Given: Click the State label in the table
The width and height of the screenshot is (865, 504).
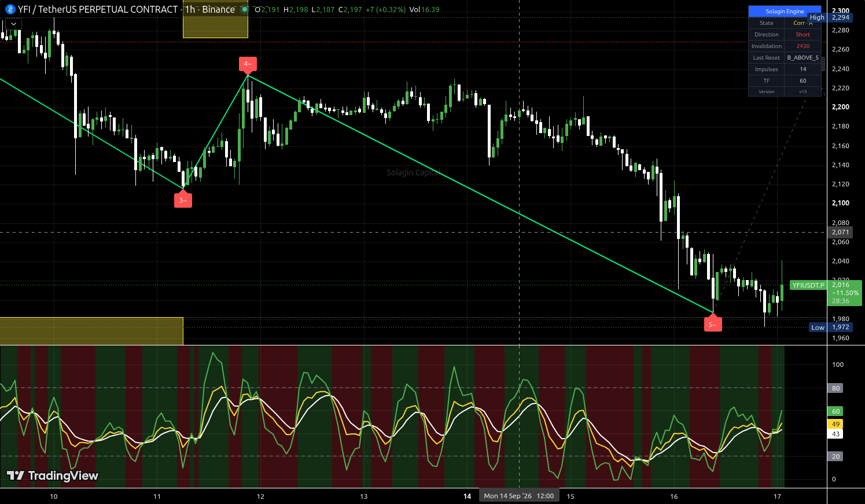Looking at the screenshot, I should click(x=766, y=23).
